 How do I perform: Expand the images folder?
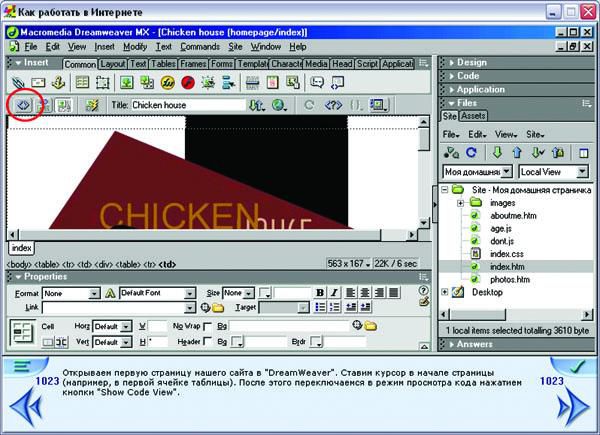460,203
